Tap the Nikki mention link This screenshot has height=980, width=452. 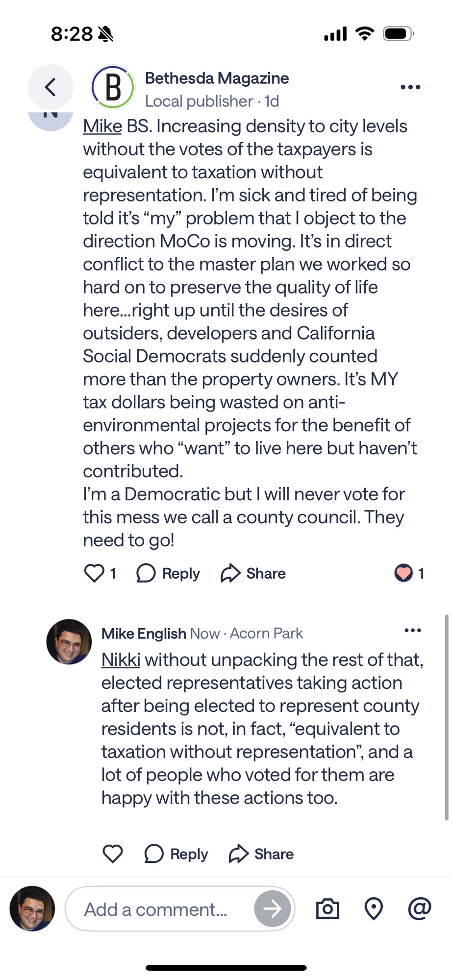[121, 660]
